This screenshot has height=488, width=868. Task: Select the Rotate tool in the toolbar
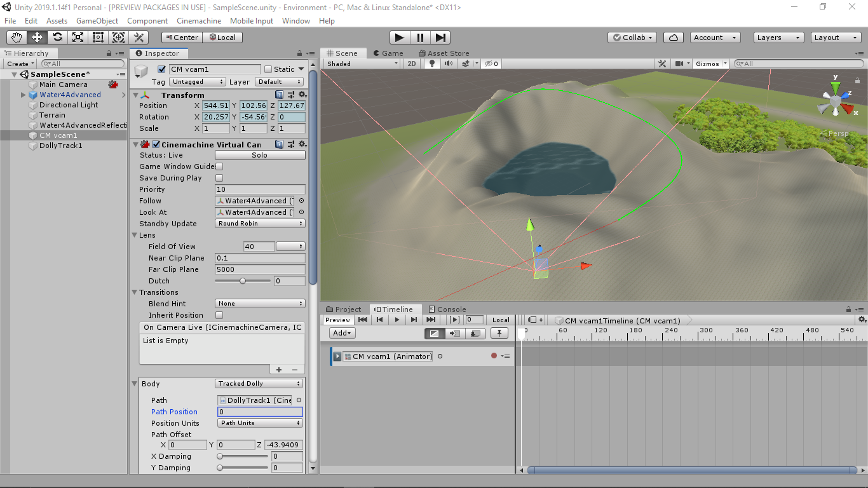[57, 37]
